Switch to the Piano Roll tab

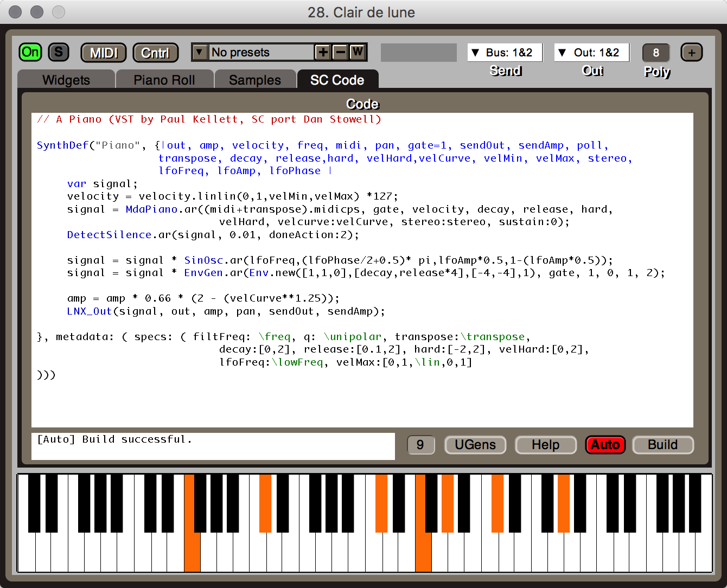[164, 80]
